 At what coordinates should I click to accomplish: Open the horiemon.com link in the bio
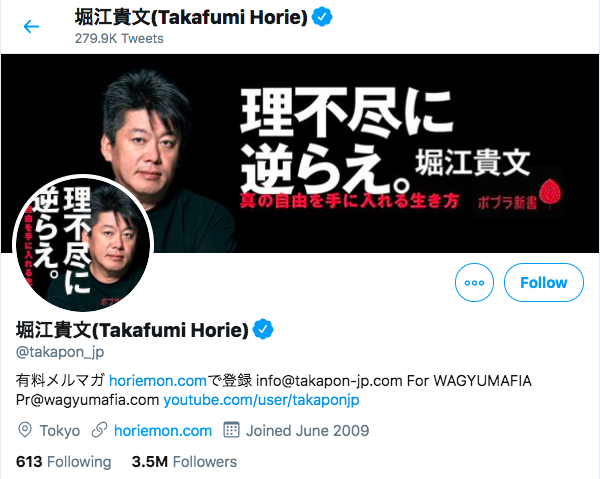tap(158, 381)
